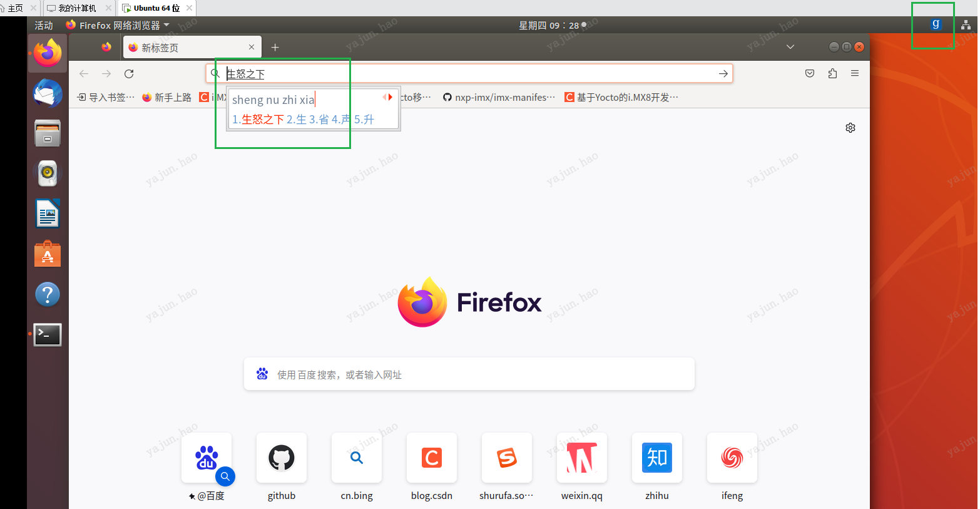This screenshot has width=980, height=509.
Task: Open the 导入书签 bookmark
Action: [106, 97]
